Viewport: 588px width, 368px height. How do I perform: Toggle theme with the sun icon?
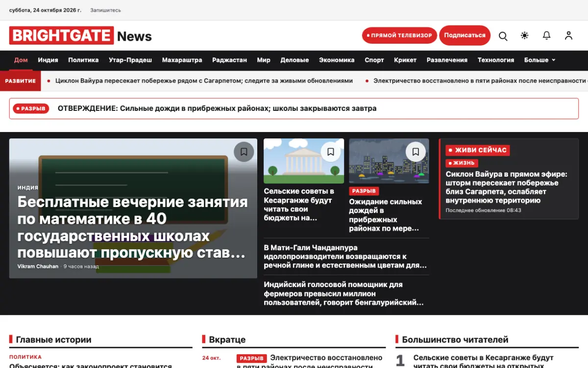point(525,35)
